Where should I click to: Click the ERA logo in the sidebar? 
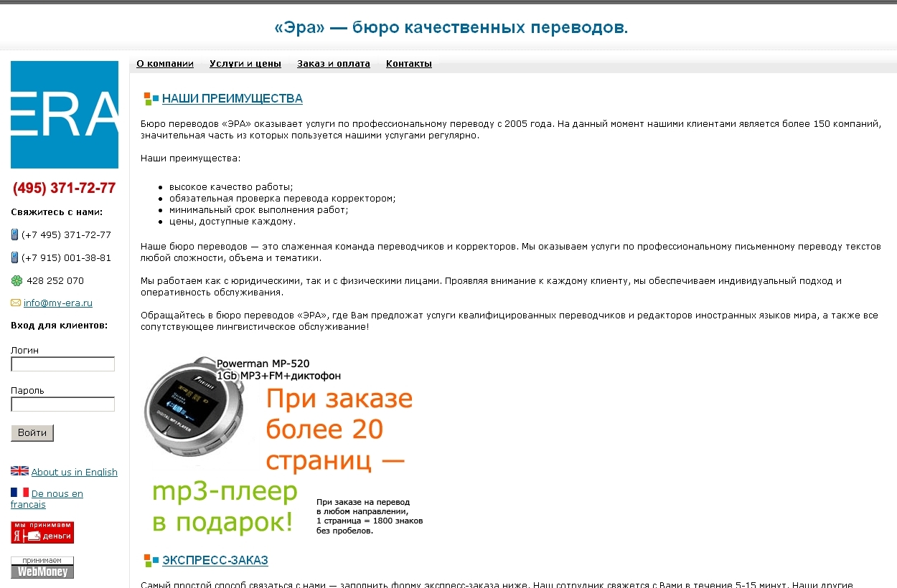click(64, 114)
